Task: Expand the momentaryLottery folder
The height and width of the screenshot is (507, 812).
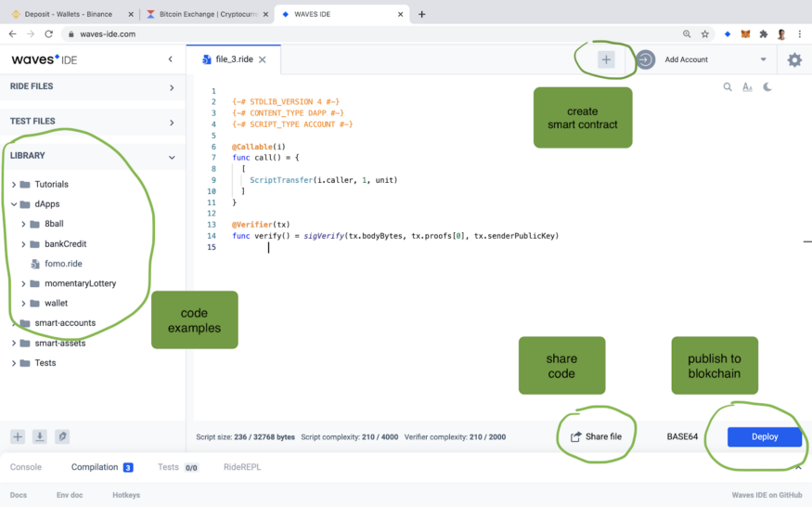Action: coord(23,283)
